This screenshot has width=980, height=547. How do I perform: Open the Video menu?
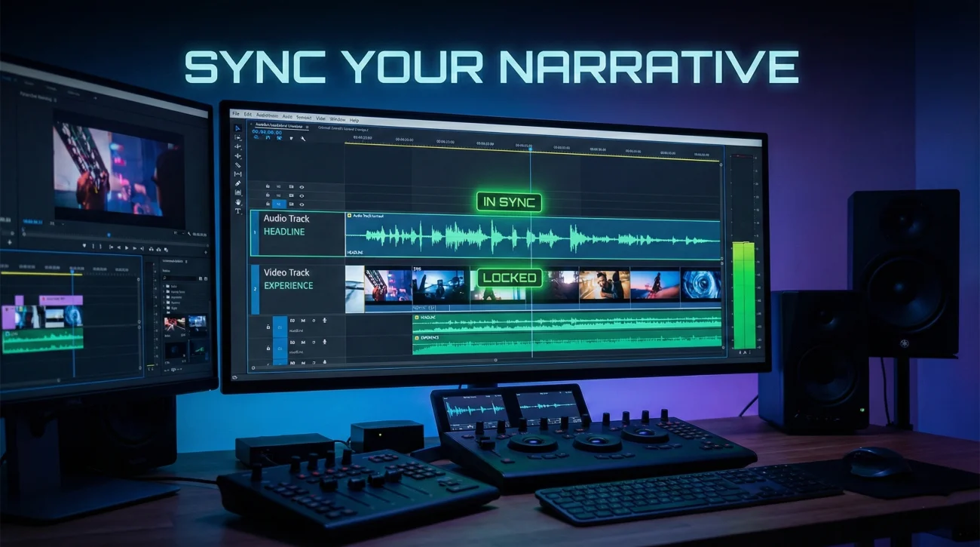click(x=320, y=118)
